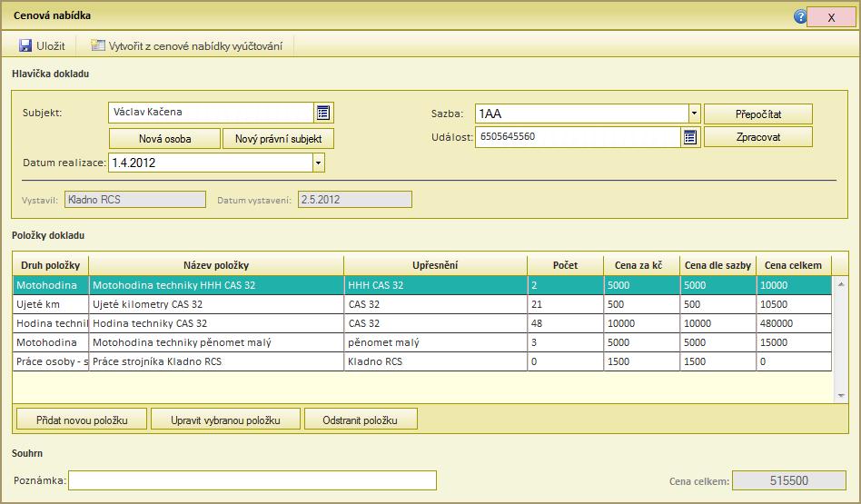Click cell 480000 in Cena celkem column
Viewport: 861px width, 504px height.
[x=794, y=323]
